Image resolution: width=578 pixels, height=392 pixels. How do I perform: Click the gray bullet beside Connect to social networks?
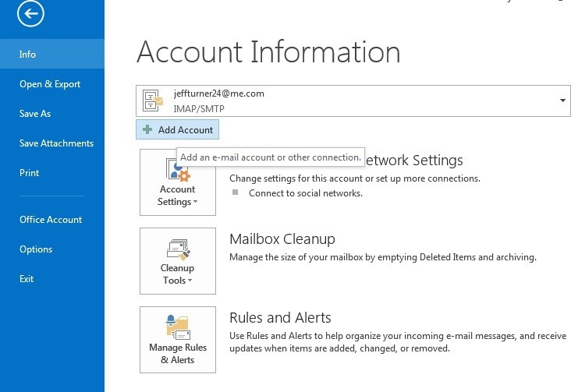236,192
